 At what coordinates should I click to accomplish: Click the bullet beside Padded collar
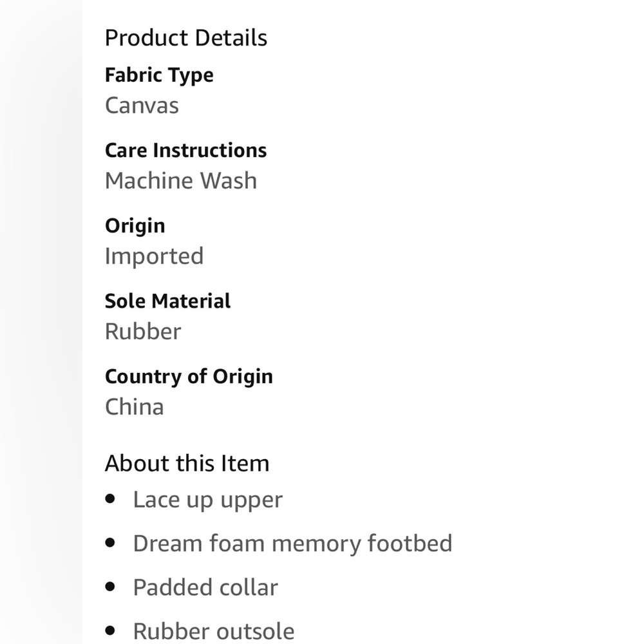point(111,586)
